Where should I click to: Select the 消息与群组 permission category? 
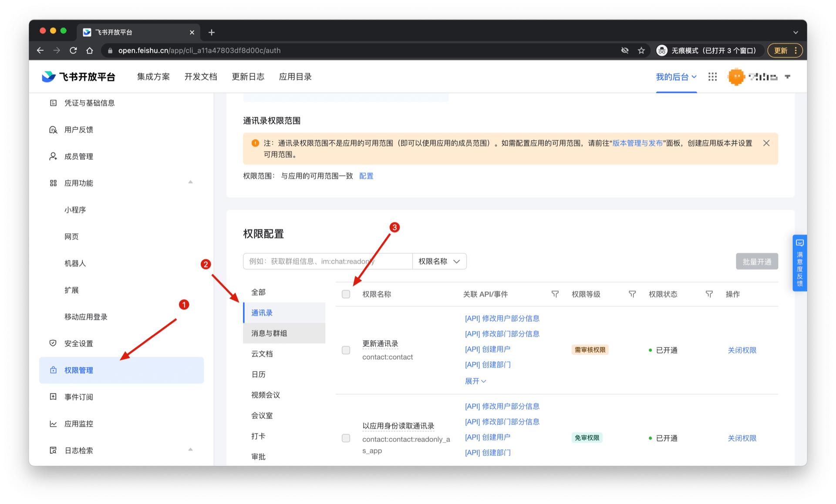(x=269, y=333)
